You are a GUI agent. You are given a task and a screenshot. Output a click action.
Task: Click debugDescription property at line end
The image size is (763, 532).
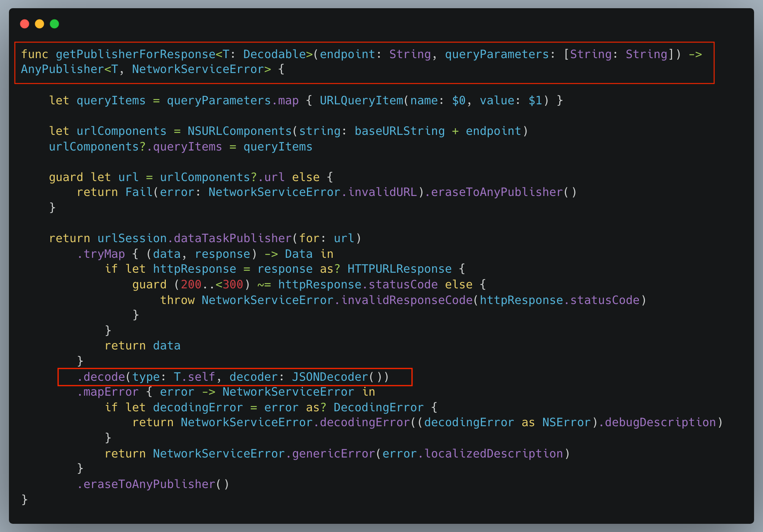point(660,422)
